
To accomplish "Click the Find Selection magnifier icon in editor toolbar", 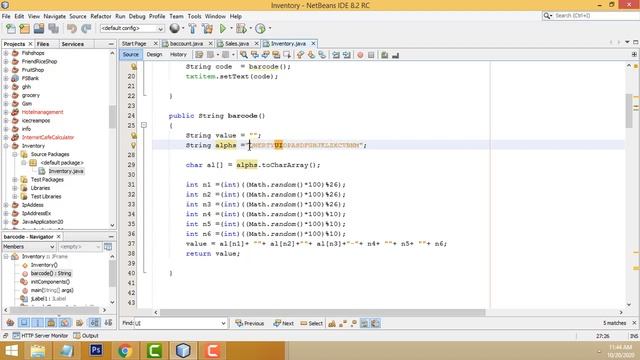I will pos(244,55).
